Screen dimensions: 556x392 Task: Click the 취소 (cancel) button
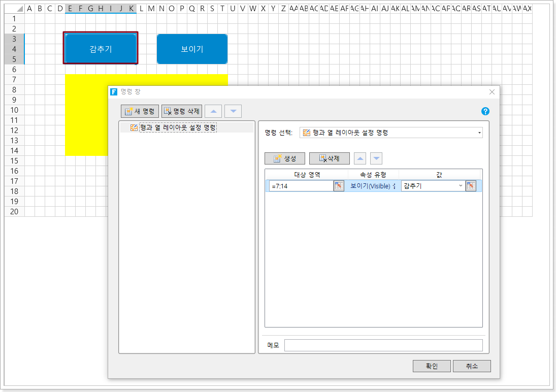pos(472,366)
